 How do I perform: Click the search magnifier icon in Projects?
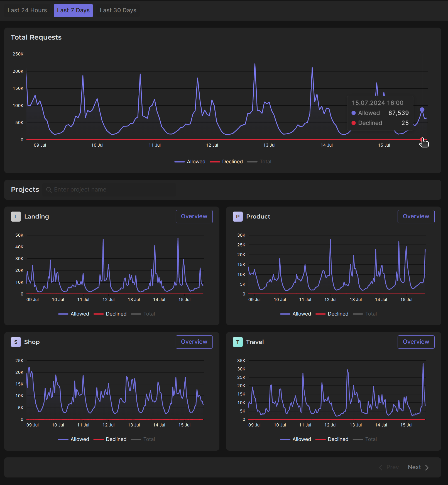[x=49, y=190]
